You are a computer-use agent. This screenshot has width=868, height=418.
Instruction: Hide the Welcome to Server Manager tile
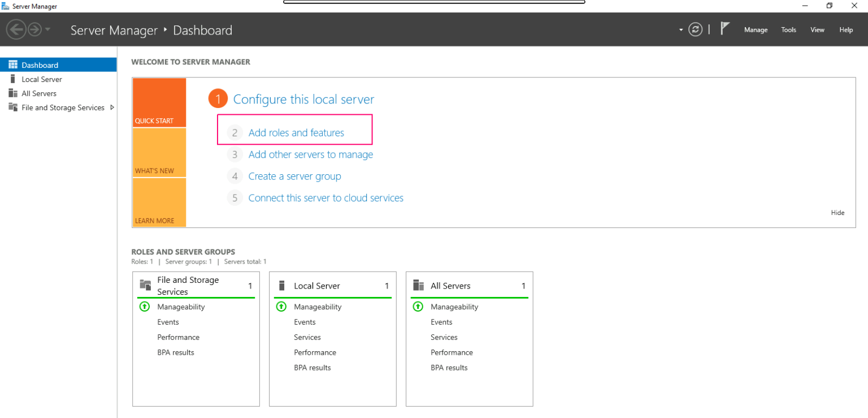[x=837, y=213]
